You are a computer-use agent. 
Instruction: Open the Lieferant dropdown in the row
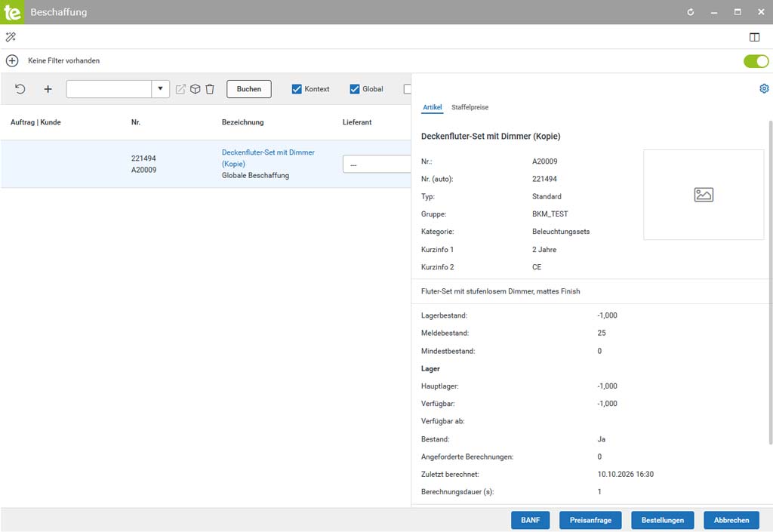377,164
